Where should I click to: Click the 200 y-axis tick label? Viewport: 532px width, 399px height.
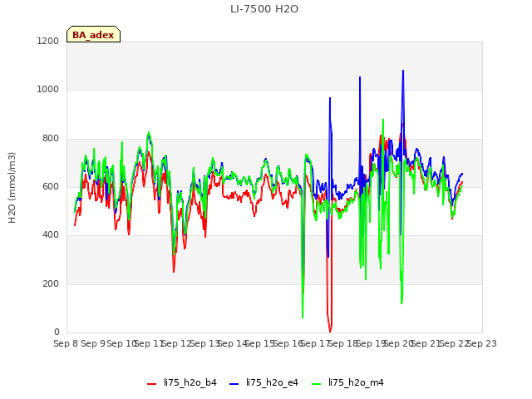pyautogui.click(x=51, y=283)
